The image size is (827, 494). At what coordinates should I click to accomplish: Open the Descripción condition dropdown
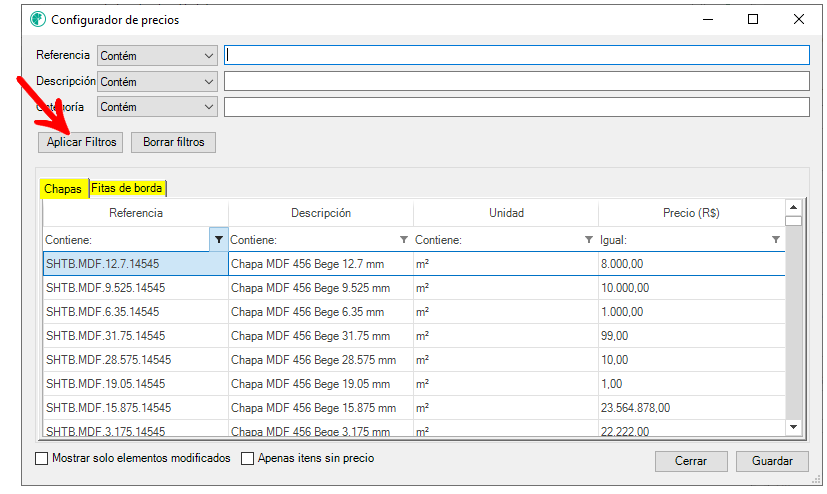pyautogui.click(x=157, y=82)
